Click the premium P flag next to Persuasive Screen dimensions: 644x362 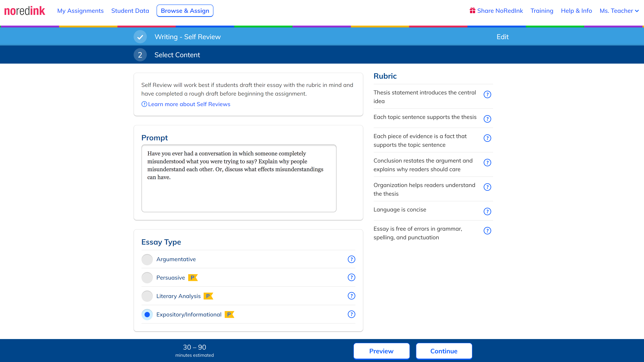pyautogui.click(x=193, y=278)
